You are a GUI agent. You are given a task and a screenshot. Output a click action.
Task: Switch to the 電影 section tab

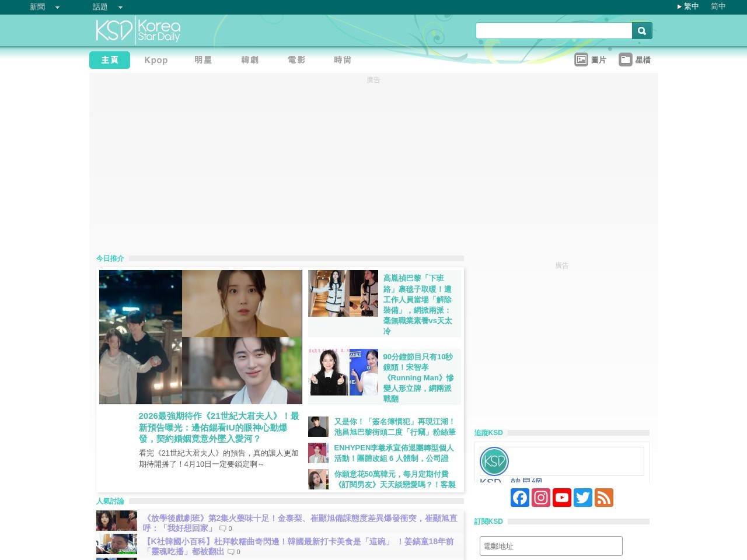tap(296, 60)
